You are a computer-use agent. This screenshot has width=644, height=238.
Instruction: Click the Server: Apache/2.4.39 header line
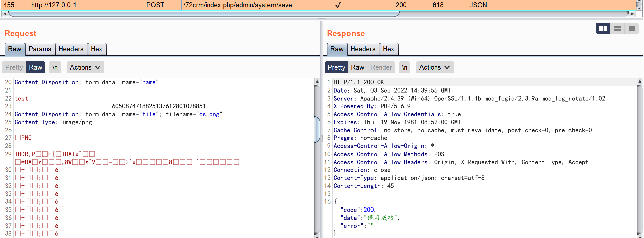(469, 98)
